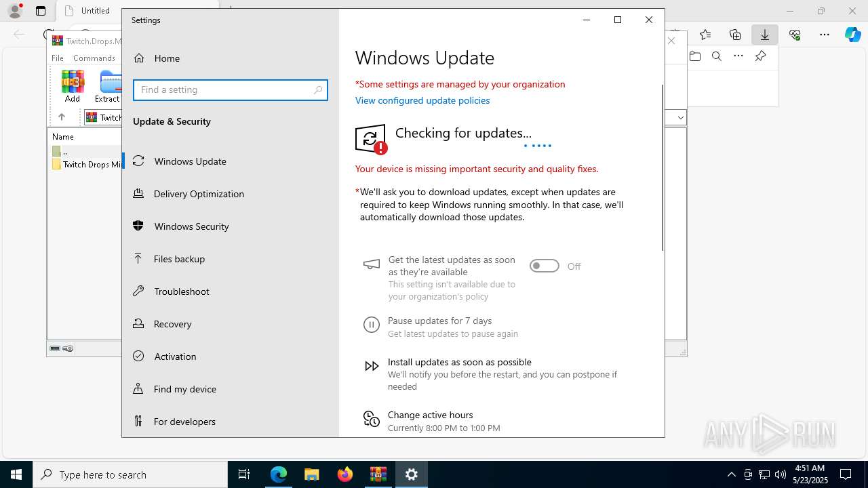The image size is (868, 488).
Task: Click the pause circle icon
Action: tap(372, 325)
